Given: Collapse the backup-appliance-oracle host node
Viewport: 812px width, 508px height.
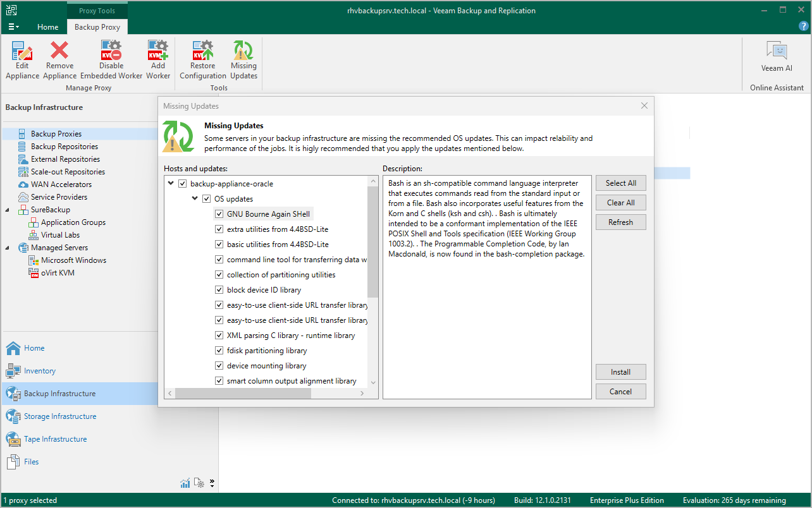Looking at the screenshot, I should coord(171,184).
